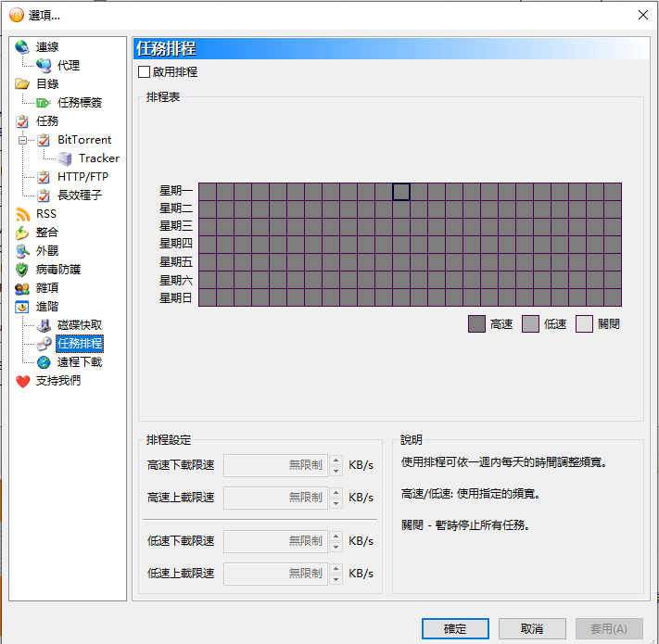659x644 pixels.
Task: Open the 長效種子 settings page
Action: tap(79, 196)
